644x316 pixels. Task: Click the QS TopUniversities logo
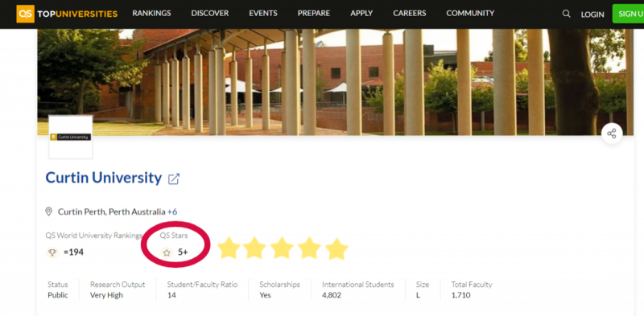pos(67,14)
